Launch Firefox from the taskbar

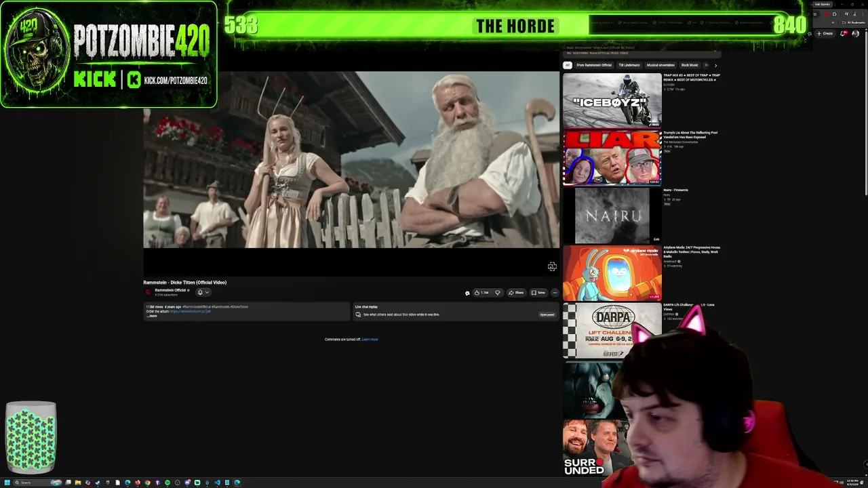138,483
